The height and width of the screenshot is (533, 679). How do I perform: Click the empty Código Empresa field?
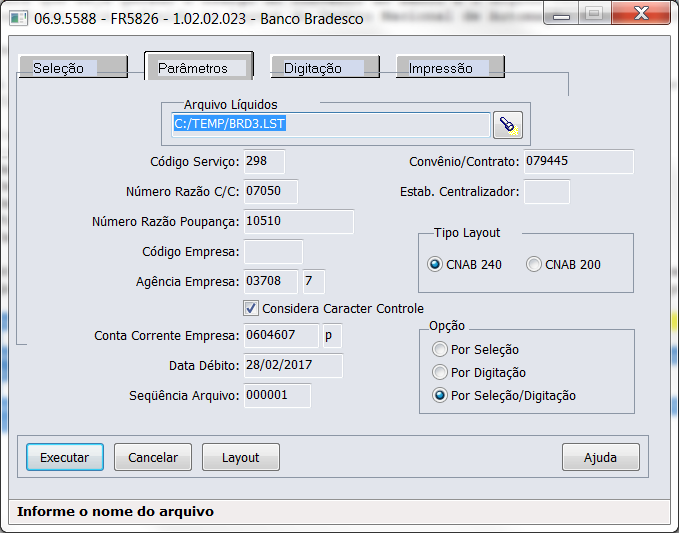(x=273, y=252)
